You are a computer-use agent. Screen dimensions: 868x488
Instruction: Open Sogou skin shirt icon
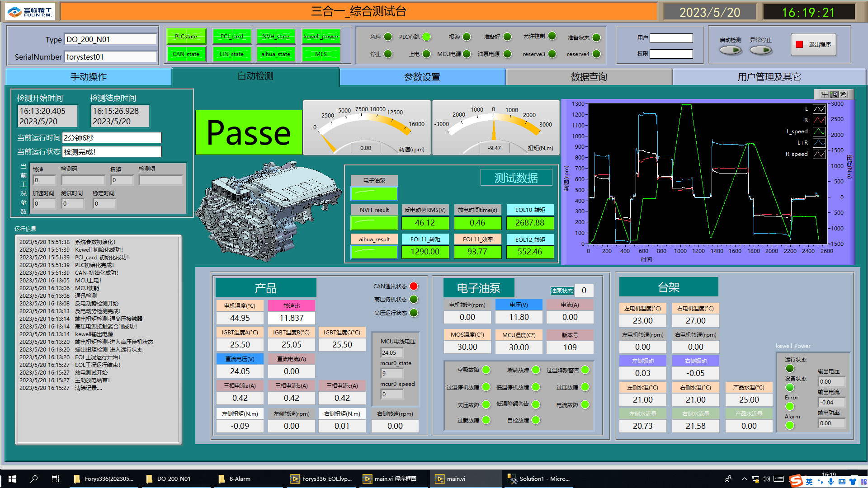[853, 482]
